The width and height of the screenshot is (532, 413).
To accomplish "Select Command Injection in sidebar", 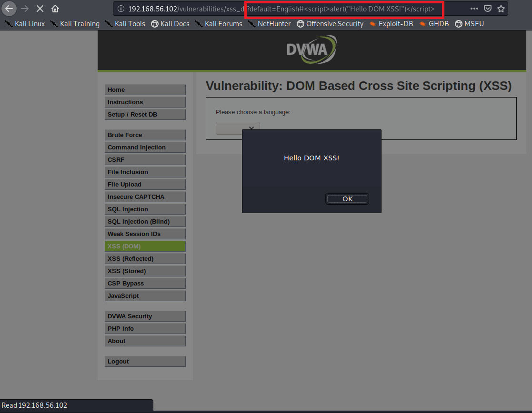I will [145, 147].
